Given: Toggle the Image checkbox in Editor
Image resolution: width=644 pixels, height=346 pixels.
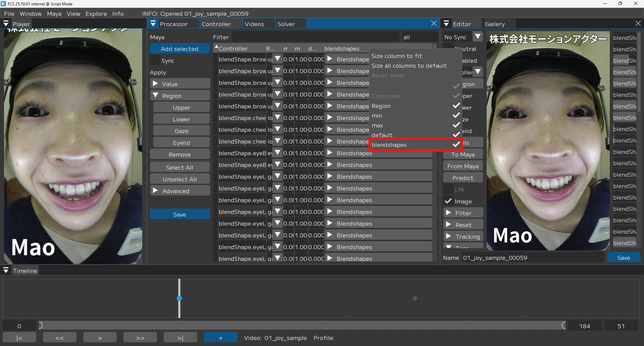Looking at the screenshot, I should click(x=448, y=201).
